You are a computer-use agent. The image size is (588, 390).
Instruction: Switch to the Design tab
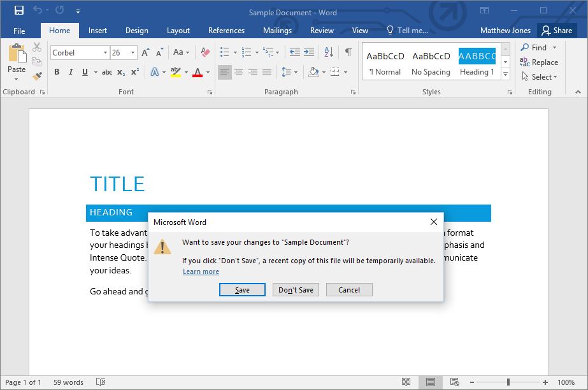pos(137,31)
